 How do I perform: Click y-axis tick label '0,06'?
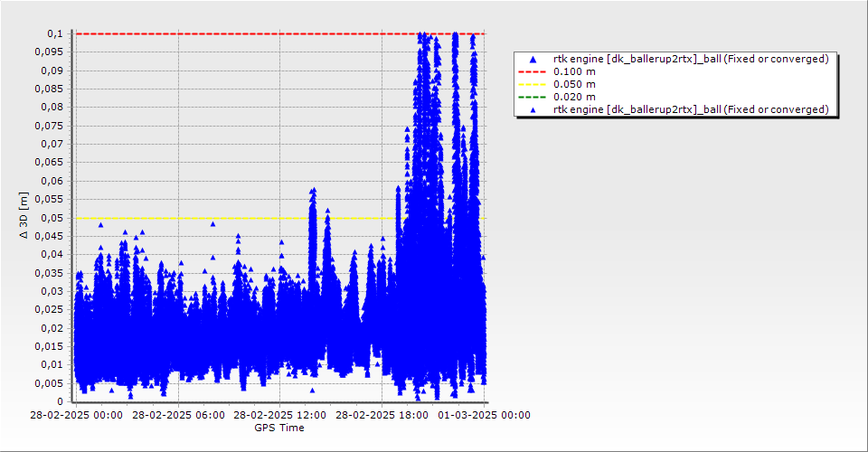click(52, 181)
